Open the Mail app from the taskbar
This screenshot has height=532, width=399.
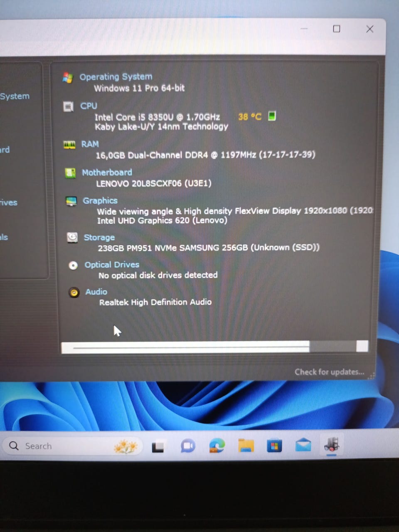click(x=303, y=445)
